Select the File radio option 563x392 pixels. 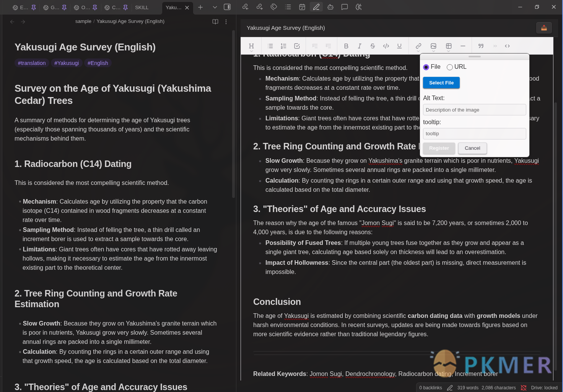[426, 67]
